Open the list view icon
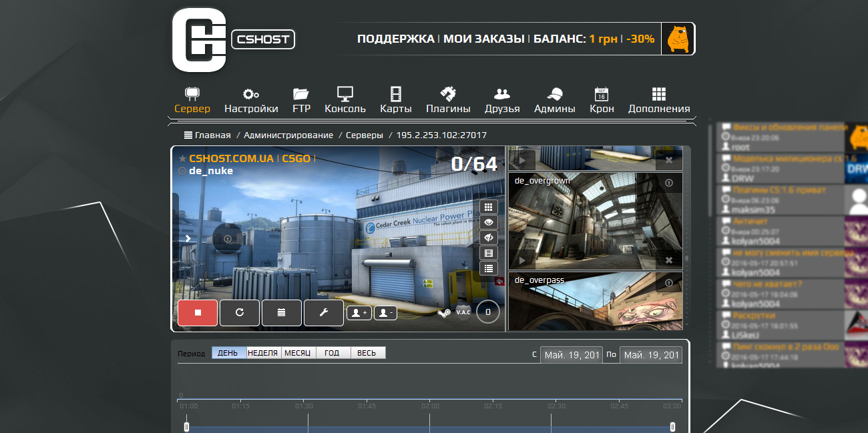868x433 pixels. point(489,269)
